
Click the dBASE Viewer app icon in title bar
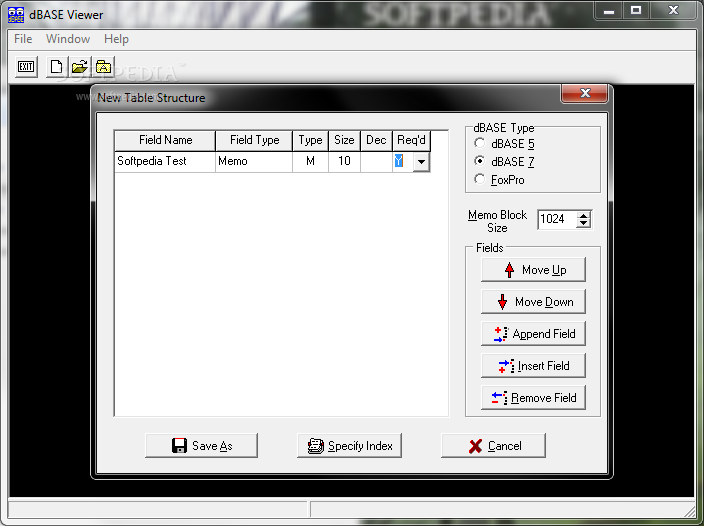coord(16,14)
